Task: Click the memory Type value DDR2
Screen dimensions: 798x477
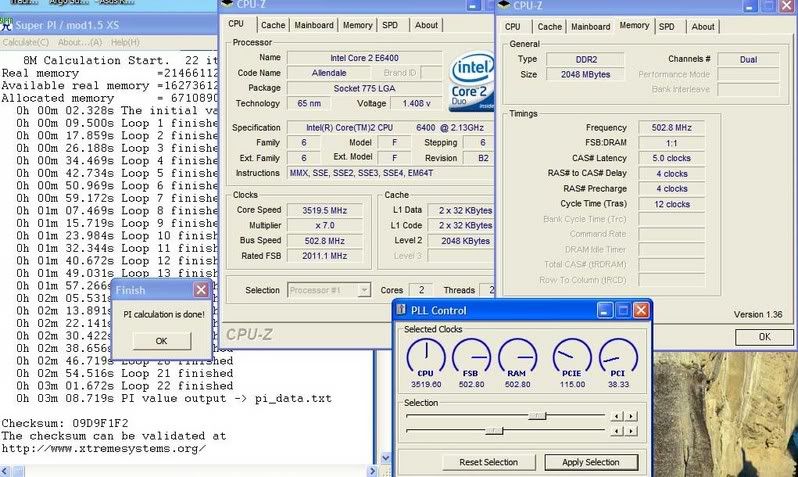Action: coord(586,60)
